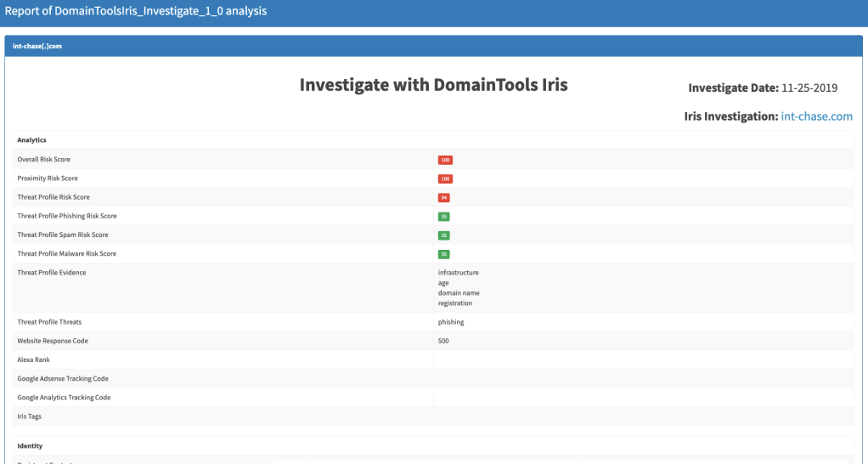Click the Phishing Risk Score green badge
This screenshot has height=464, width=868.
443,217
